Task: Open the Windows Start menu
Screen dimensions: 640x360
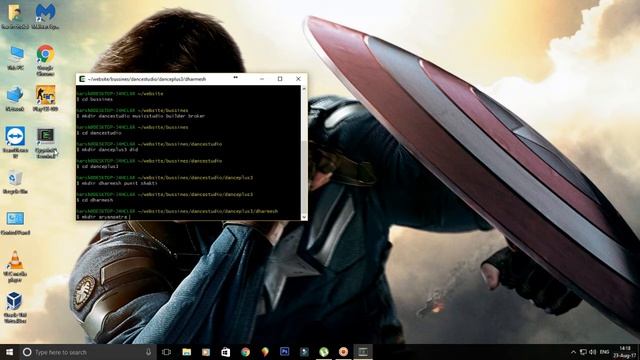Action: 9,352
